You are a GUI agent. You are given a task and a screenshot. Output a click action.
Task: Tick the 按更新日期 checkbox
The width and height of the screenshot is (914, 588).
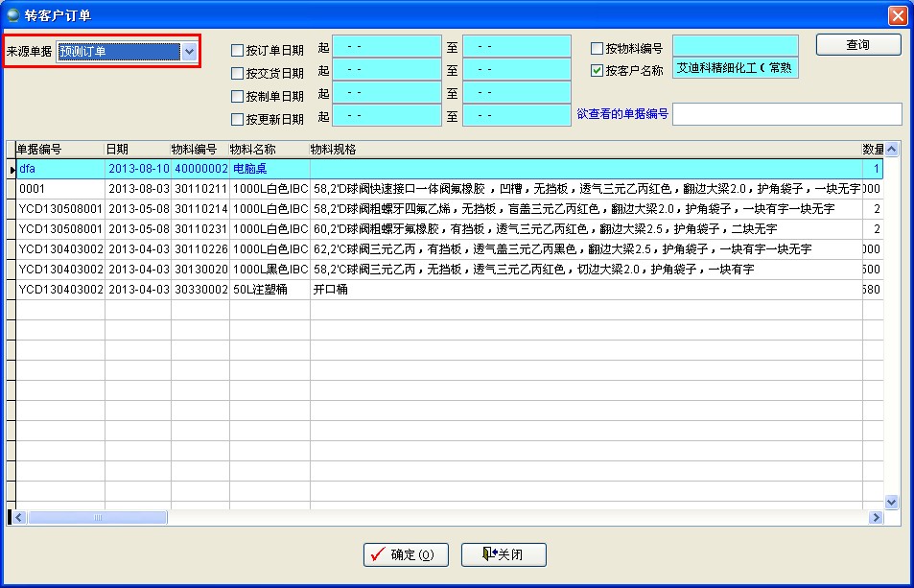pyautogui.click(x=238, y=119)
